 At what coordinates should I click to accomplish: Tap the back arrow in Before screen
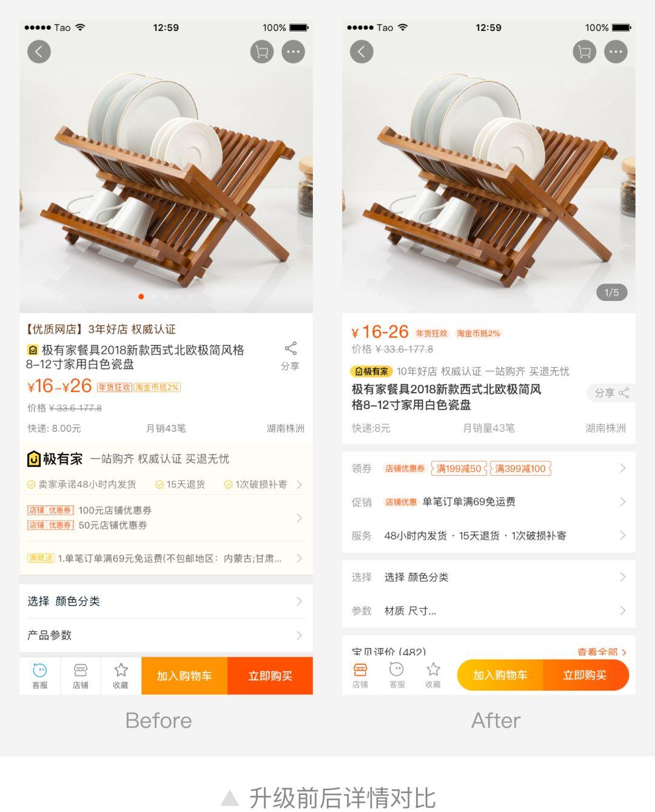click(x=39, y=52)
